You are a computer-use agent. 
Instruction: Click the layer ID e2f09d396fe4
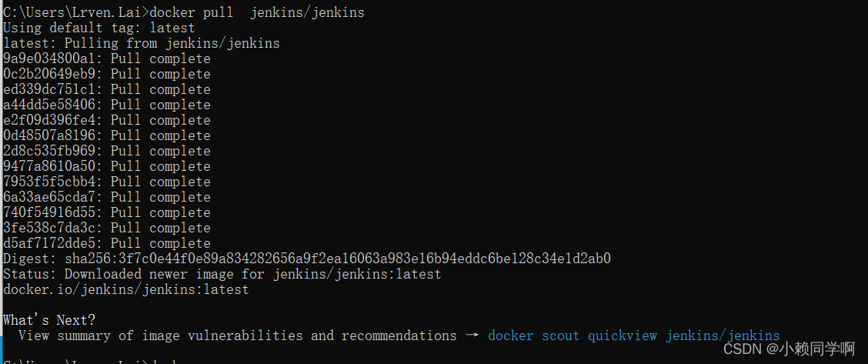click(x=53, y=121)
